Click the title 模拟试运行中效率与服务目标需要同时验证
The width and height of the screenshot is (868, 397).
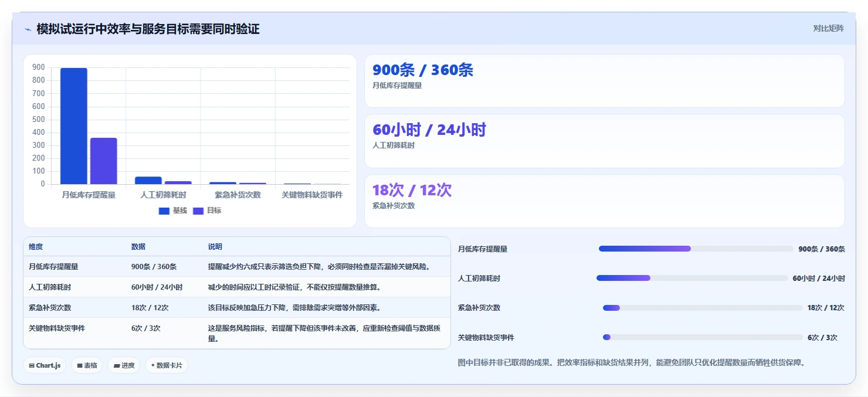148,29
